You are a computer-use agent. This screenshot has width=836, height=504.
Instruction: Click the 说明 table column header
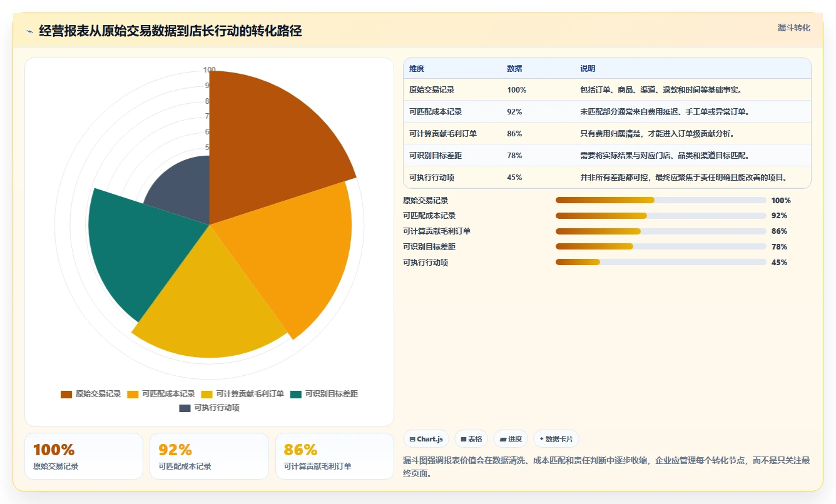pyautogui.click(x=588, y=69)
